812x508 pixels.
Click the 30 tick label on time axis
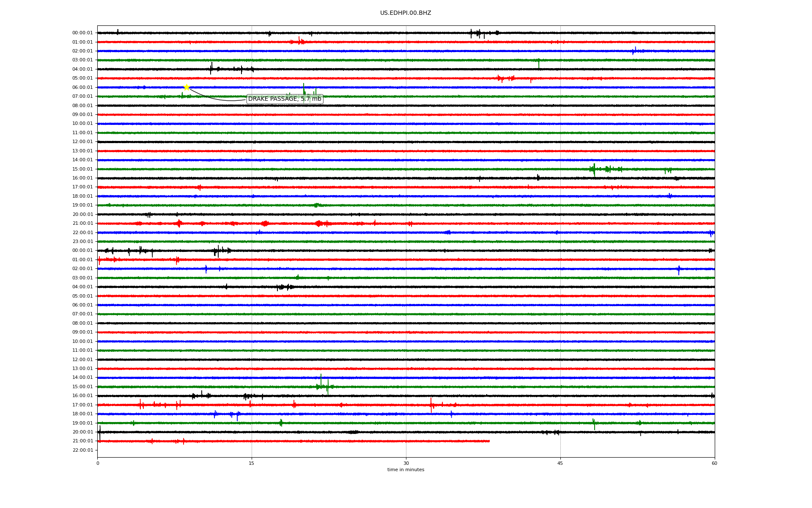(x=406, y=463)
